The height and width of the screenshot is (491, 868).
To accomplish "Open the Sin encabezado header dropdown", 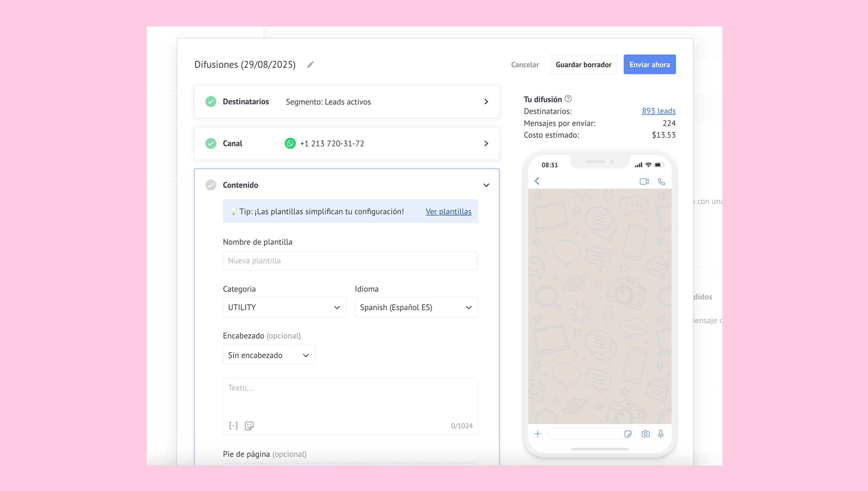I will [269, 355].
